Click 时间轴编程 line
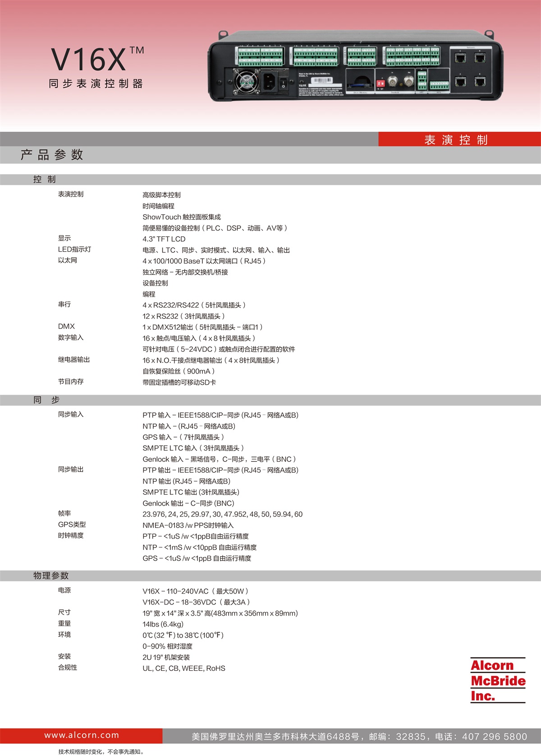Viewport: 541px width, 756px height. 158,206
